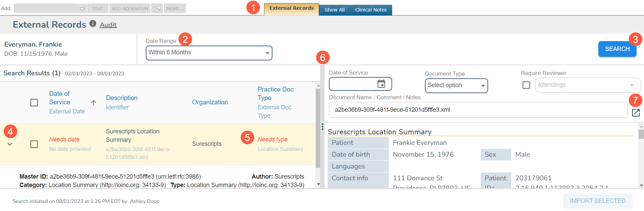
Task: Select the Surescripts Location Summary row checkbox
Action: tap(34, 144)
